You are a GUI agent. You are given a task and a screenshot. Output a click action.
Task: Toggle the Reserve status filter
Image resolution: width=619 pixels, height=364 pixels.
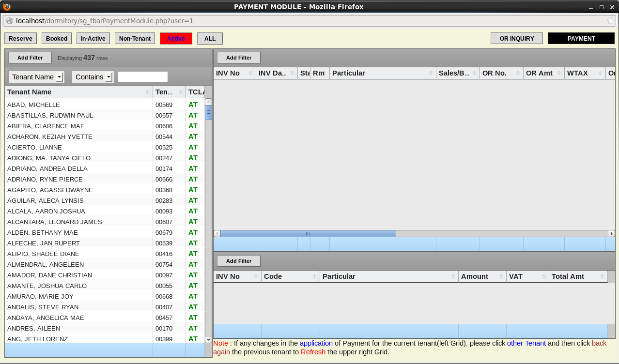pos(20,39)
